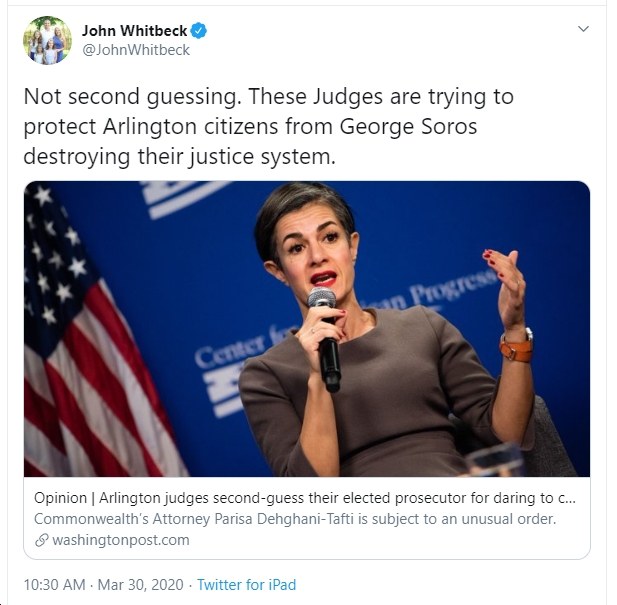Click the 10:30 AM timestamp
The height and width of the screenshot is (605, 617).
pos(54,585)
